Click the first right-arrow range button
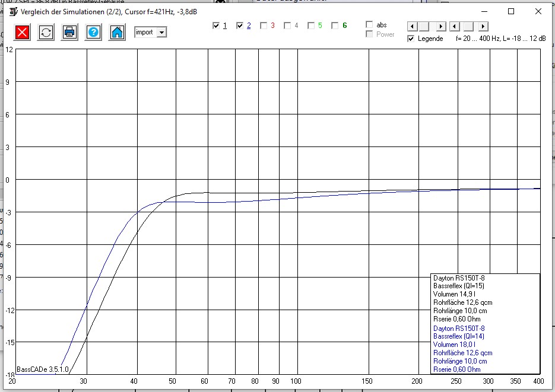Image resolution: width=555 pixels, height=392 pixels. point(440,26)
